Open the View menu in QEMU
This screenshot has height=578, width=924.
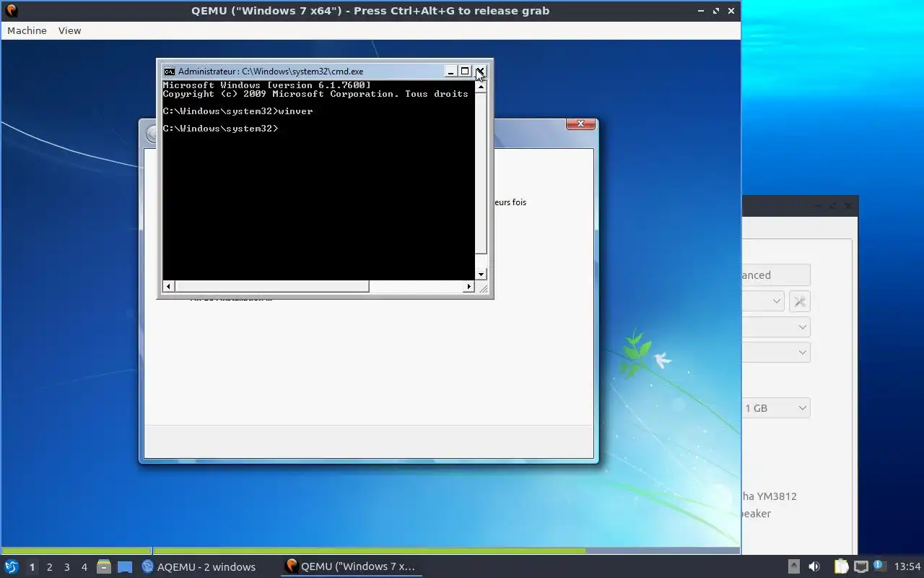(x=69, y=30)
